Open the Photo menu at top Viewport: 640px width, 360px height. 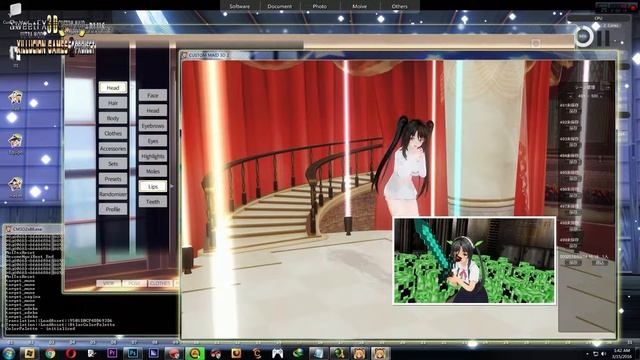tap(320, 6)
